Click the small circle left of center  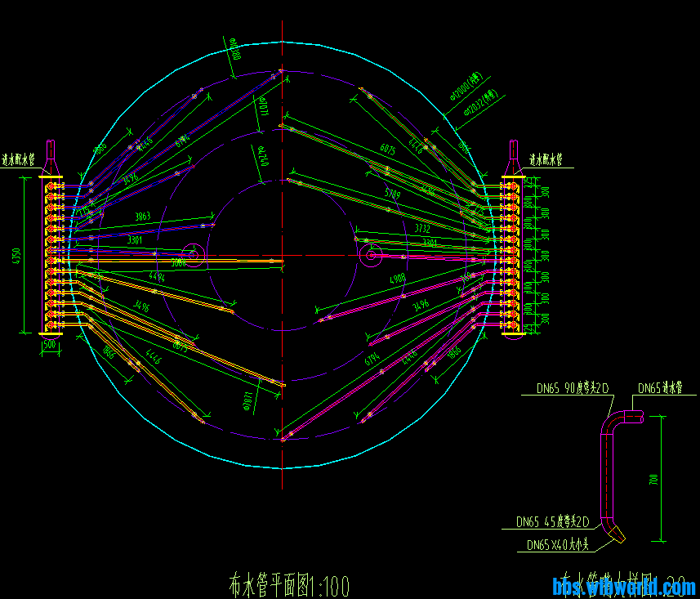193,255
